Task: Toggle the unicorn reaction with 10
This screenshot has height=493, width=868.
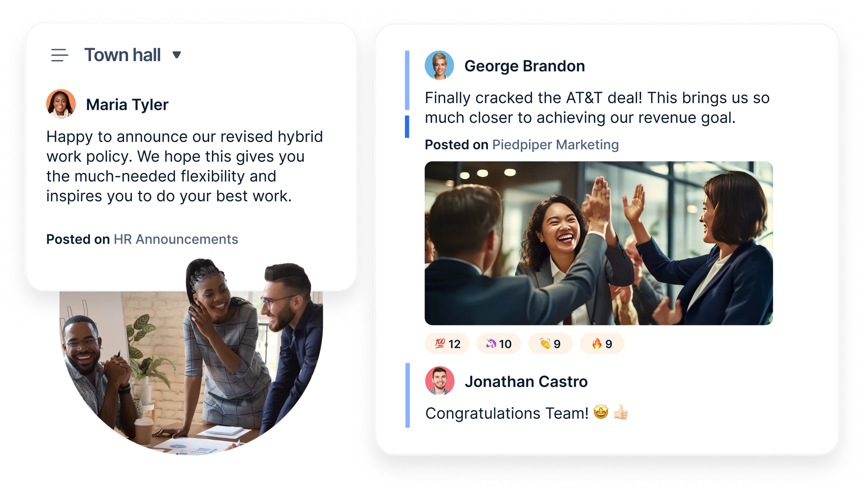Action: (498, 344)
